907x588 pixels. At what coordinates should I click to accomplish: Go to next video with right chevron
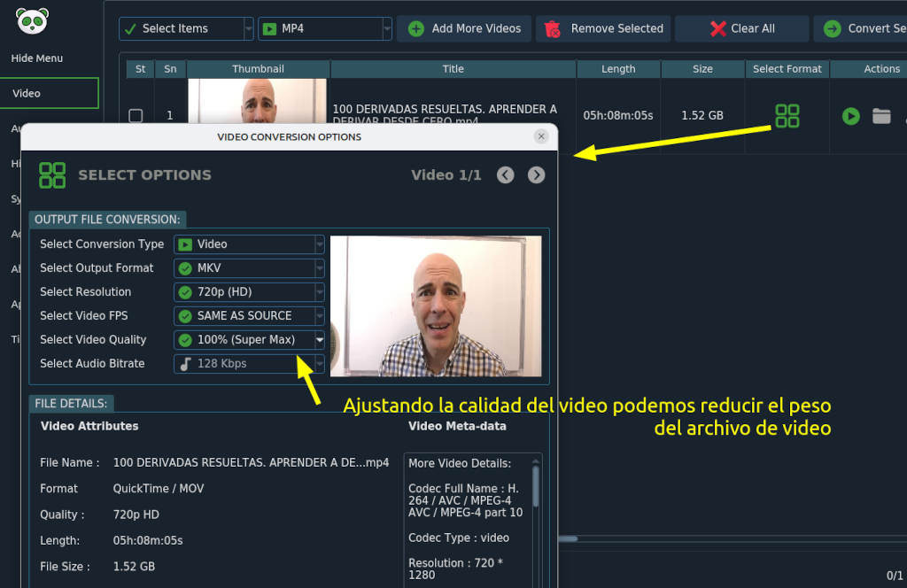point(536,175)
